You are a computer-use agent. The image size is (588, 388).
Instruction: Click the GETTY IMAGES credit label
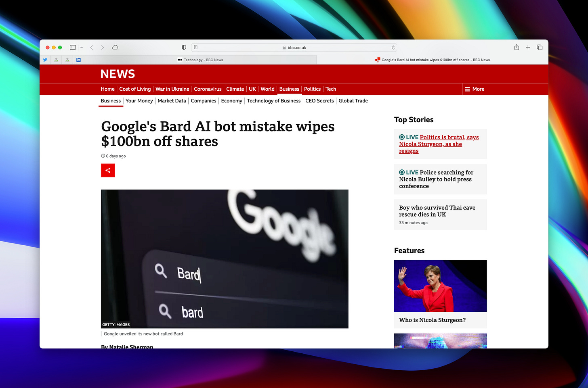tap(116, 324)
